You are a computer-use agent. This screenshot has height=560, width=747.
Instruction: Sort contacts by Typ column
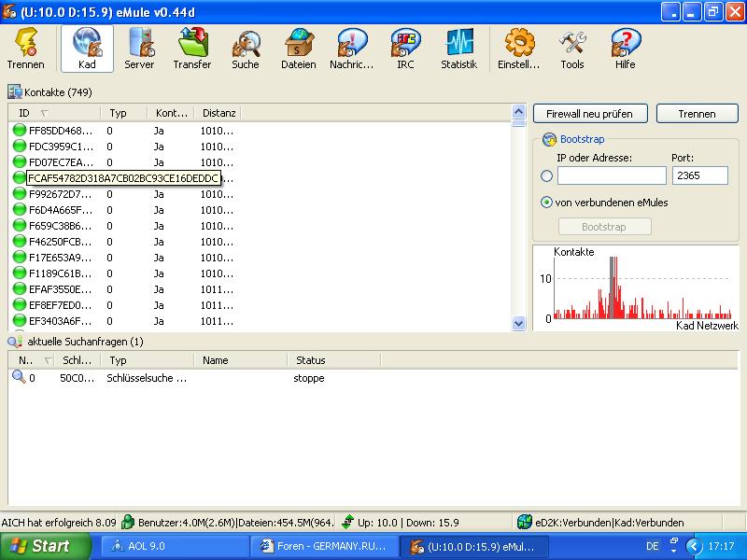click(x=123, y=113)
